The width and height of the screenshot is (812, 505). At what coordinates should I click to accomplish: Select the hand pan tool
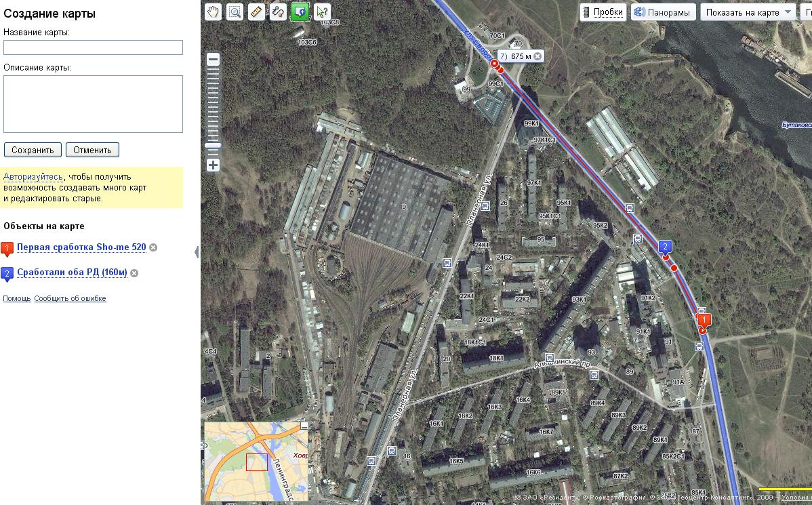pyautogui.click(x=213, y=12)
